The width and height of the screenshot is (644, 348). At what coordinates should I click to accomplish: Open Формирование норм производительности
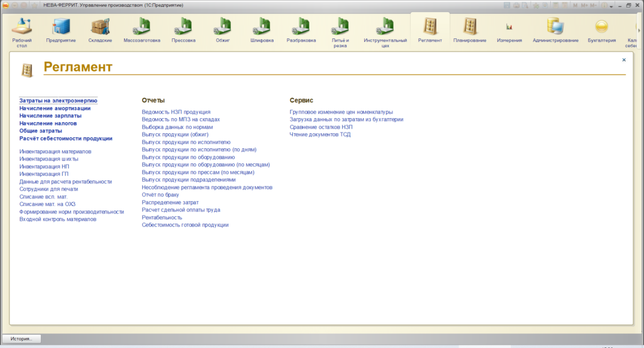coord(72,212)
